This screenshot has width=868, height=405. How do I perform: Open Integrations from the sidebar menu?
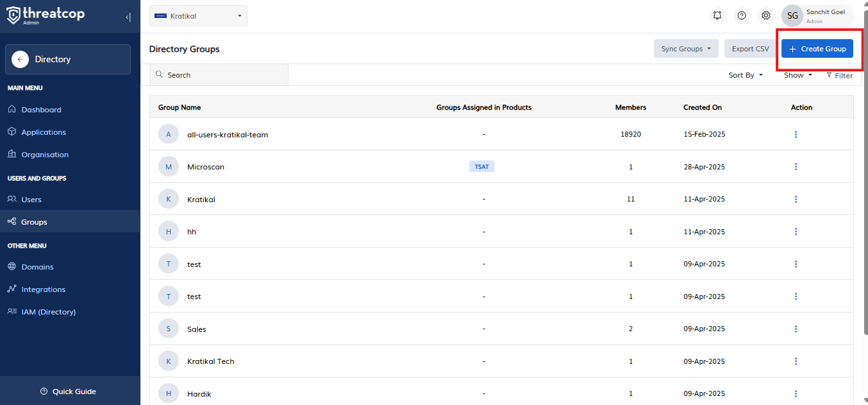tap(43, 289)
